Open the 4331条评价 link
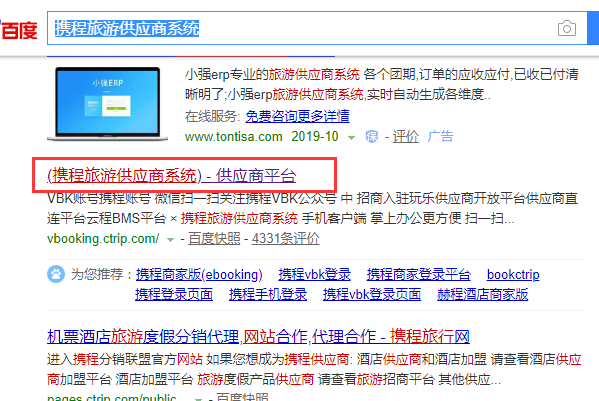The image size is (599, 401). pyautogui.click(x=285, y=239)
